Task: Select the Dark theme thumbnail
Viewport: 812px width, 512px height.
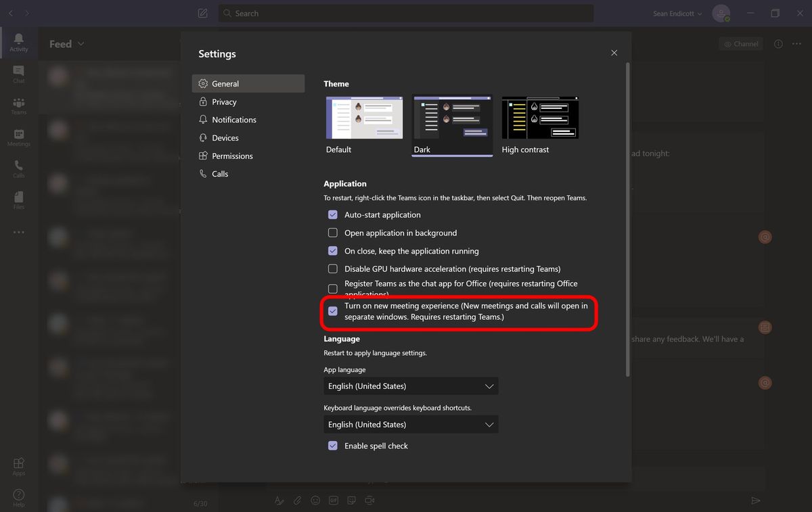Action: (451, 116)
